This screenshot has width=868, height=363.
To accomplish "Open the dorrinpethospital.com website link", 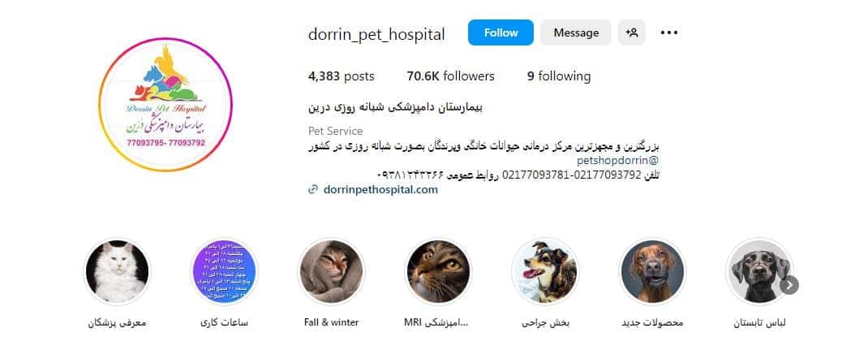I will click(x=380, y=189).
